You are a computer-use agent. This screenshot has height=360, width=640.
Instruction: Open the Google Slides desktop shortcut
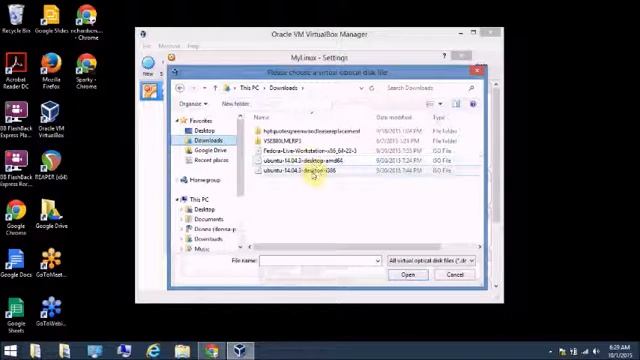(51, 19)
